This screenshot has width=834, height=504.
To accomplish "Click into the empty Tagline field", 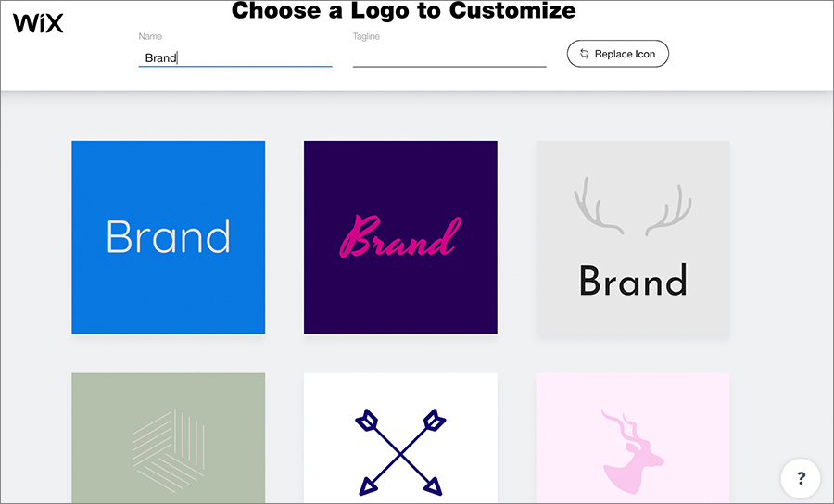I will point(449,57).
